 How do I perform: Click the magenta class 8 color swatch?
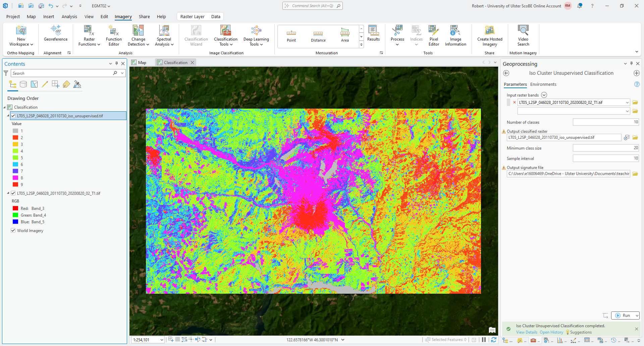click(15, 178)
